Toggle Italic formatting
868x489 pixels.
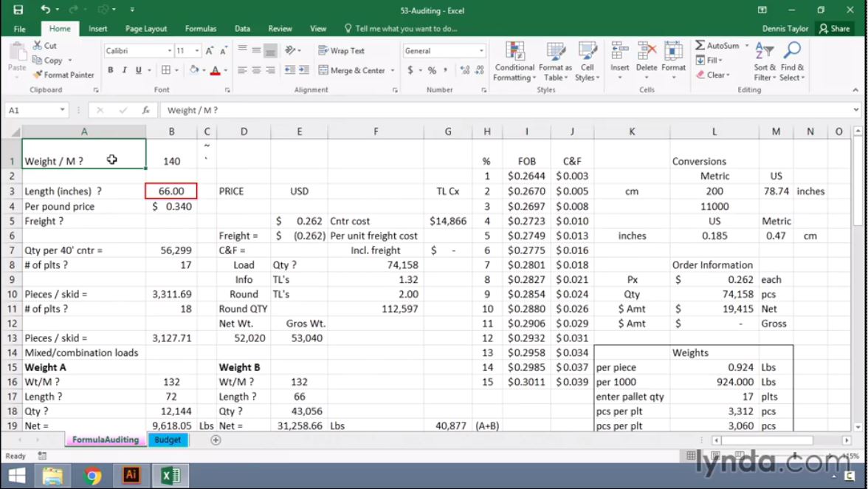(124, 69)
